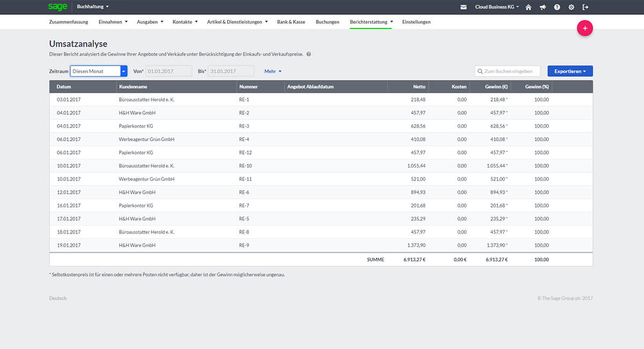The height and width of the screenshot is (349, 644).
Task: Click H&H Ware GmbH in RE-5 row
Action: click(137, 219)
